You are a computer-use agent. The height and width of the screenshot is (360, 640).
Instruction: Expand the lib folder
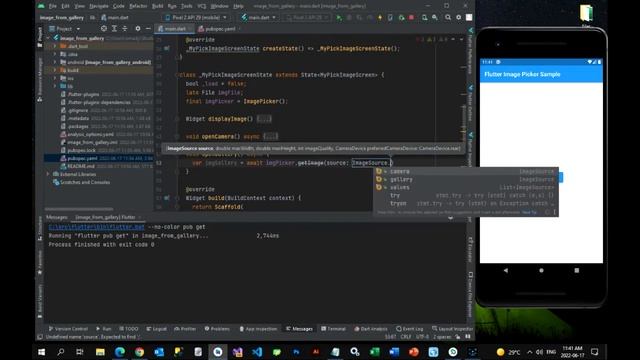coord(55,86)
